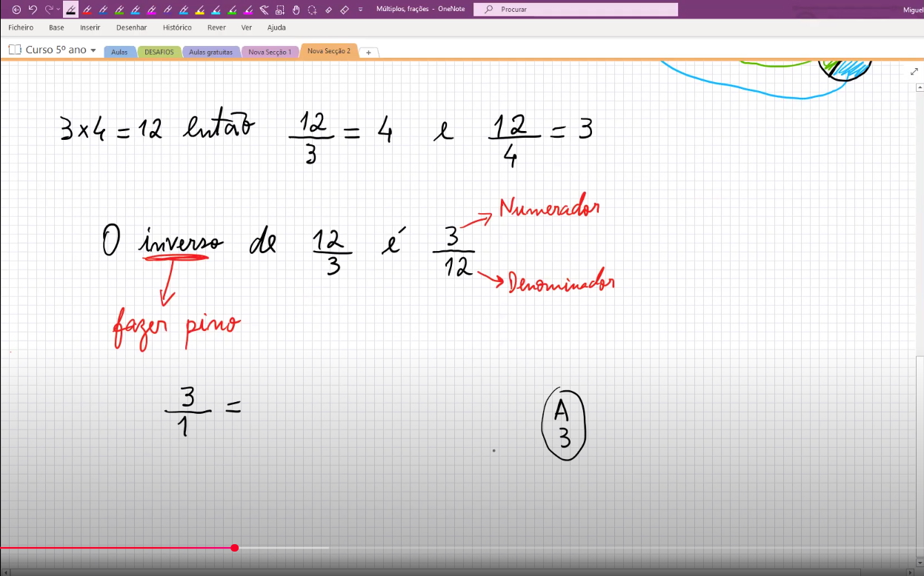Expand page to full screen mode
This screenshot has width=924, height=576.
pos(914,72)
